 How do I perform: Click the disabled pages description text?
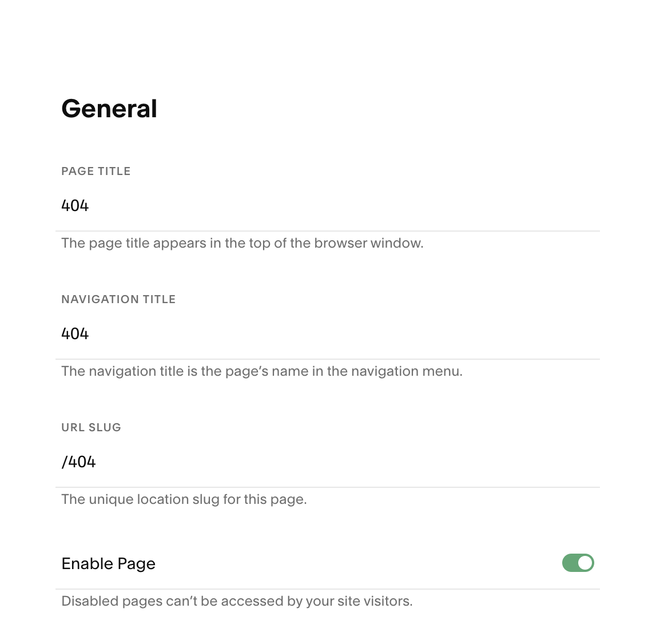coord(237,601)
